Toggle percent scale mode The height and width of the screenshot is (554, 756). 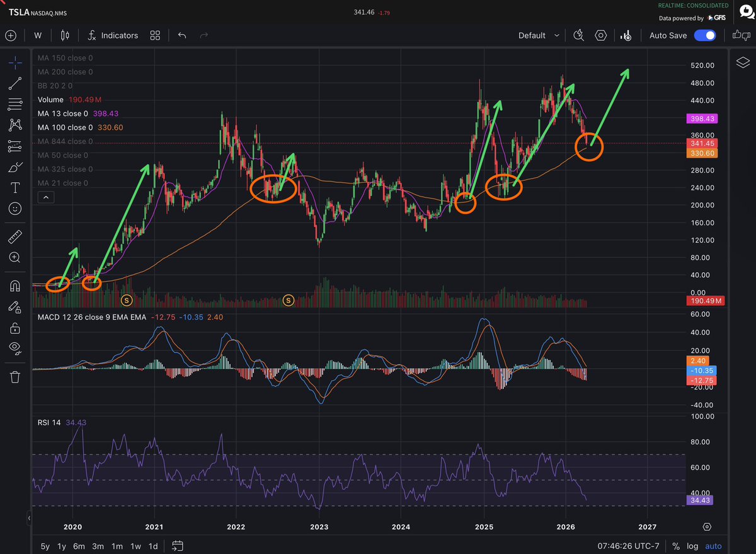(x=676, y=546)
